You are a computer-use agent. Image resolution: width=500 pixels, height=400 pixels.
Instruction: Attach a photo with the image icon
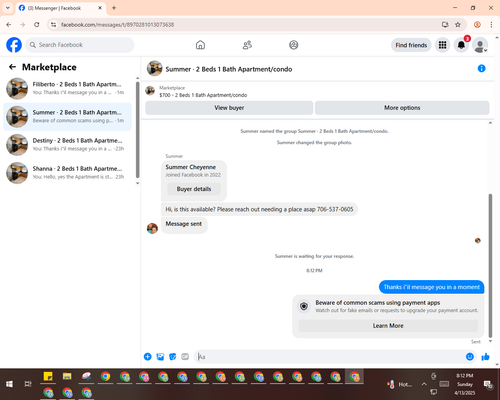pyautogui.click(x=160, y=357)
